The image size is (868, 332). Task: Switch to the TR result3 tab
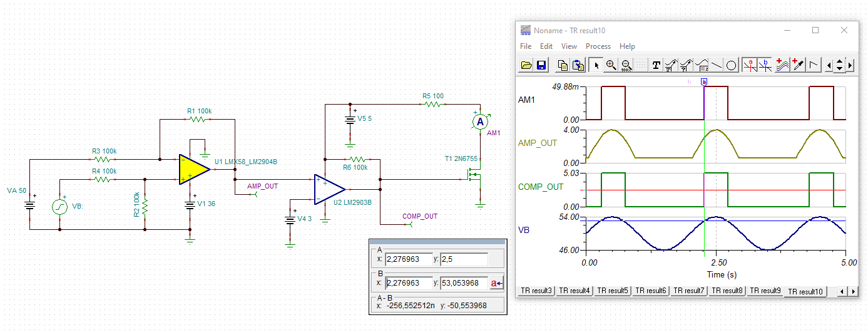point(535,291)
